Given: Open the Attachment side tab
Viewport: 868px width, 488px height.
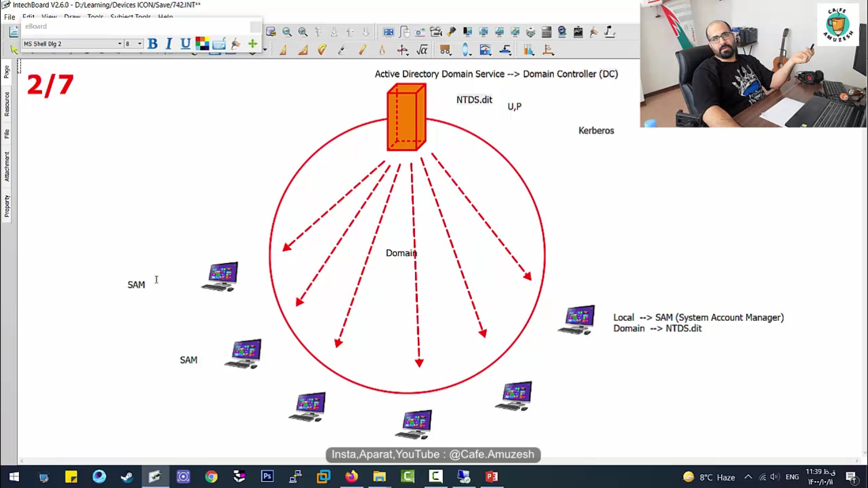Looking at the screenshot, I should point(6,166).
